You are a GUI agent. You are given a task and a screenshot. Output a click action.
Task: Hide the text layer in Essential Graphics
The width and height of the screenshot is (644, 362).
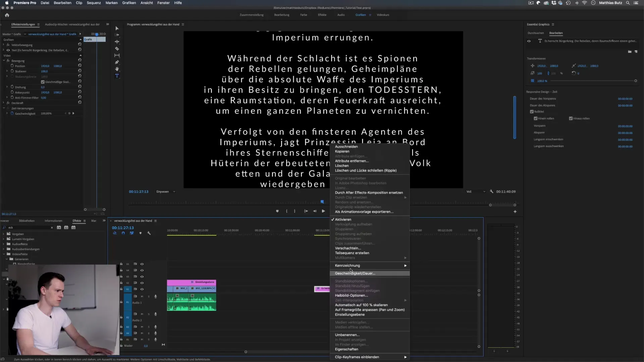tap(529, 41)
